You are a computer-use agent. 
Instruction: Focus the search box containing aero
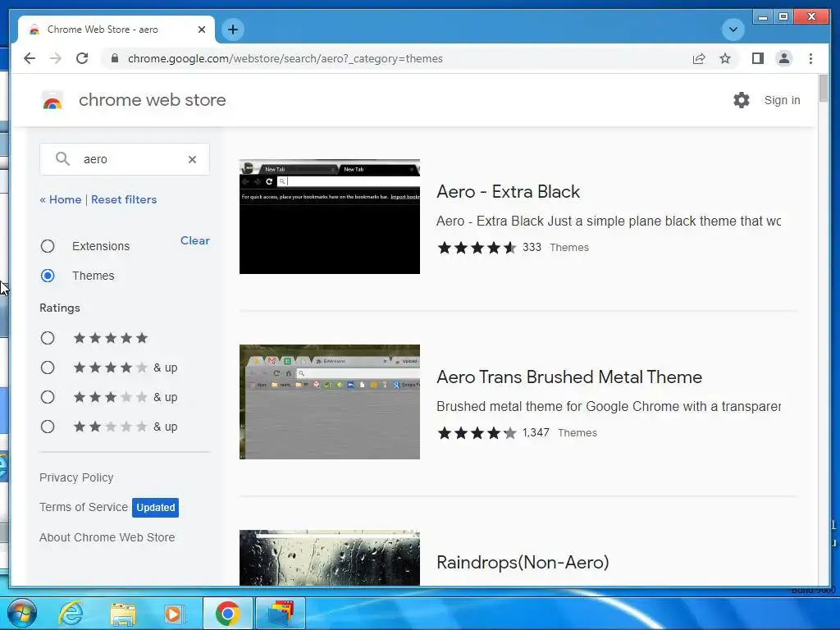(125, 159)
